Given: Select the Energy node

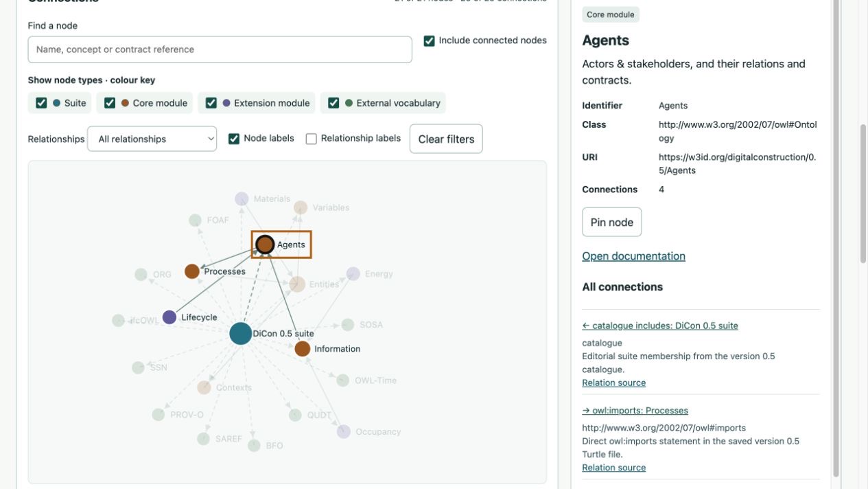Looking at the screenshot, I should 353,274.
